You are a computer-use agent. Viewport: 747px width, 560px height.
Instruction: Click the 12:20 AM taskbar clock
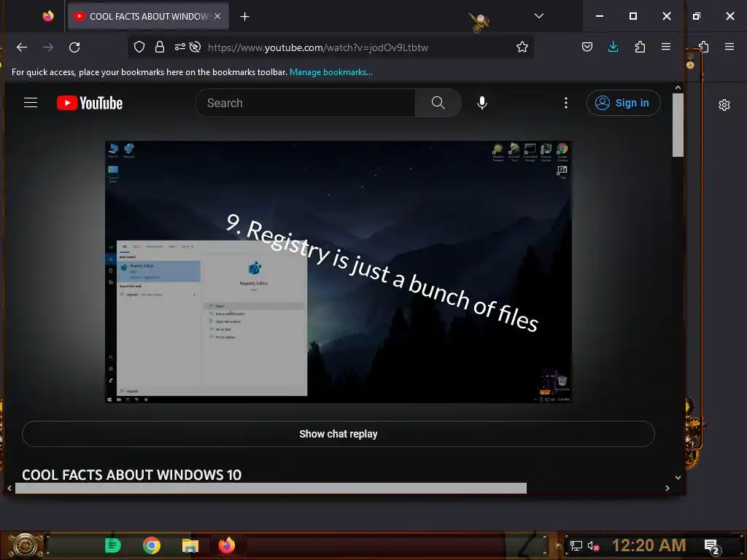(x=649, y=545)
